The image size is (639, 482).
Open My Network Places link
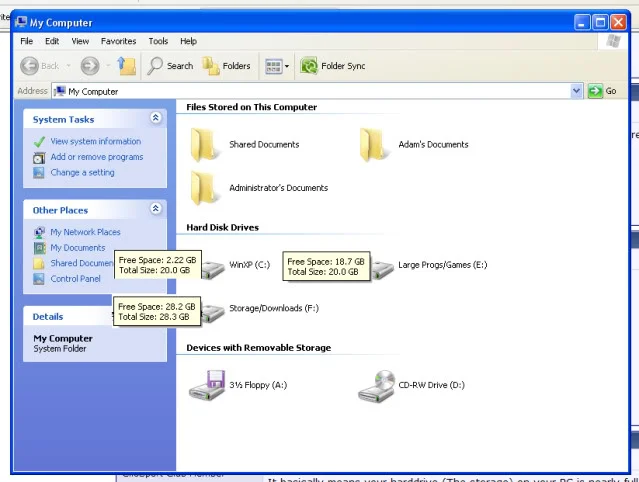[85, 232]
